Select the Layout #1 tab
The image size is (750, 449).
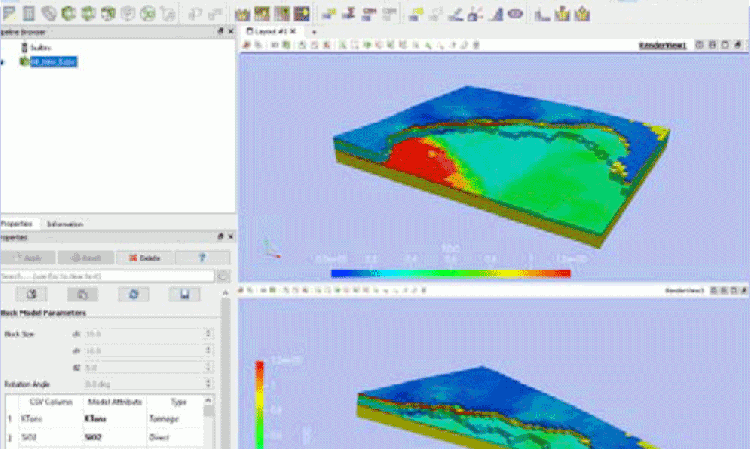(271, 31)
